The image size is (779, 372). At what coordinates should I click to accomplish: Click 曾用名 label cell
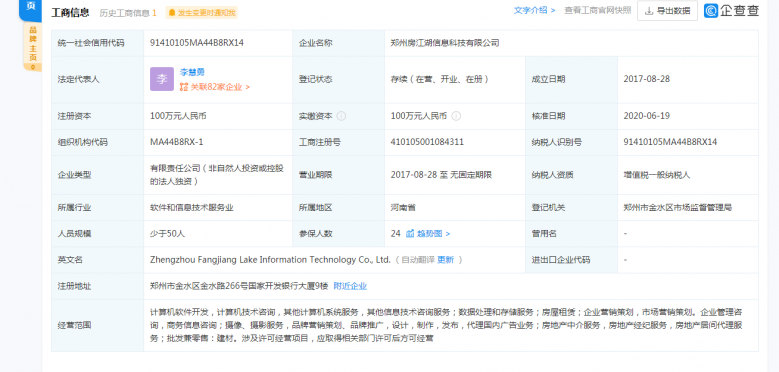[571, 233]
